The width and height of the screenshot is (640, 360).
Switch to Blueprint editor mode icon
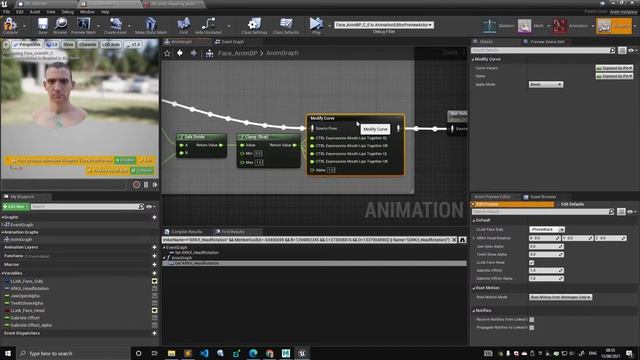604,26
